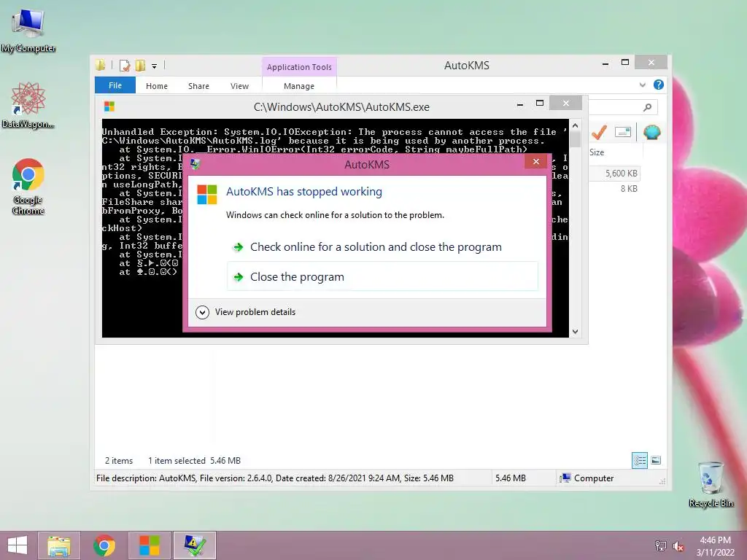Click Close the program option

click(x=382, y=276)
